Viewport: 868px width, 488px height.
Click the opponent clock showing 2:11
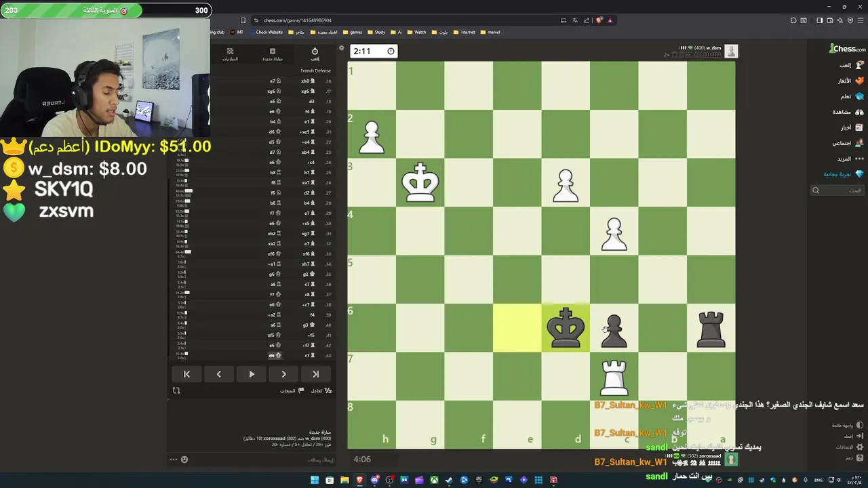pyautogui.click(x=373, y=51)
